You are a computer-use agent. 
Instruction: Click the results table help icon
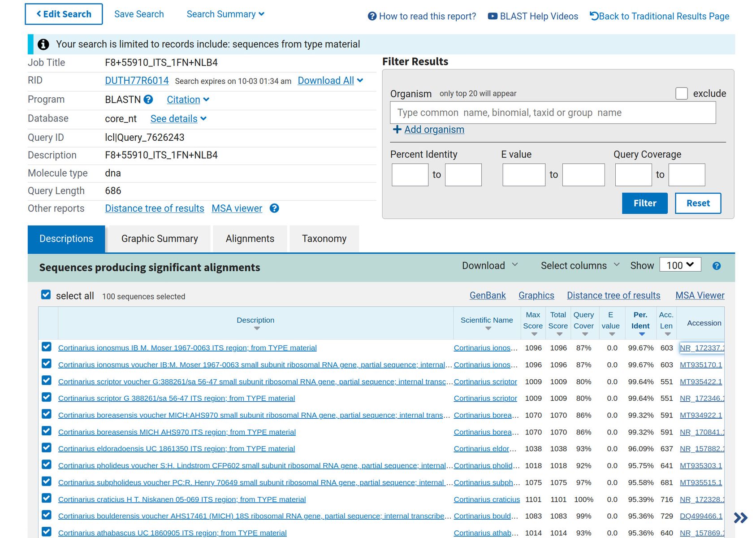coord(716,266)
